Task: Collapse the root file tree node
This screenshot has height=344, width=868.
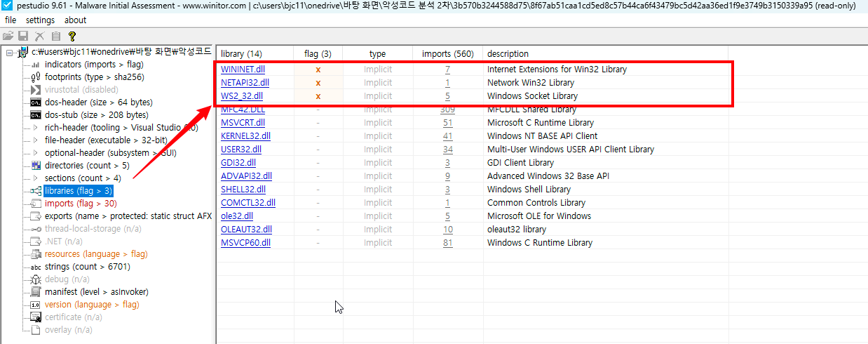Action: tap(9, 52)
